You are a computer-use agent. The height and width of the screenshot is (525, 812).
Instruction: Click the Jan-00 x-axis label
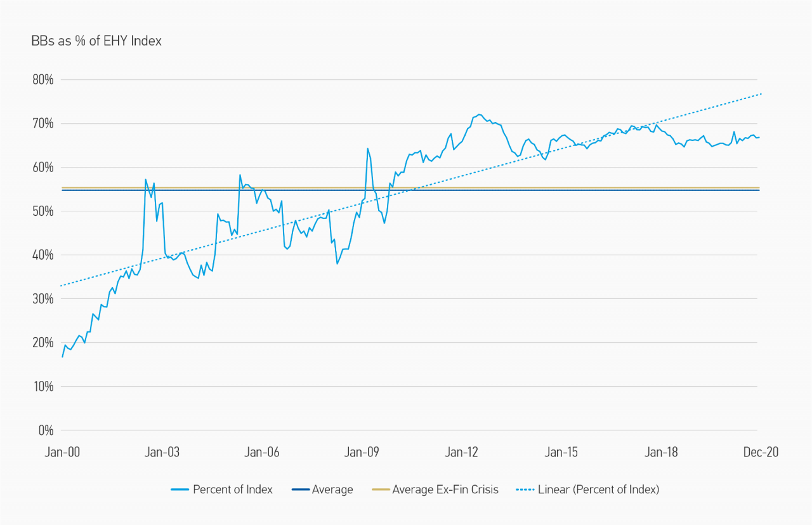tap(62, 453)
